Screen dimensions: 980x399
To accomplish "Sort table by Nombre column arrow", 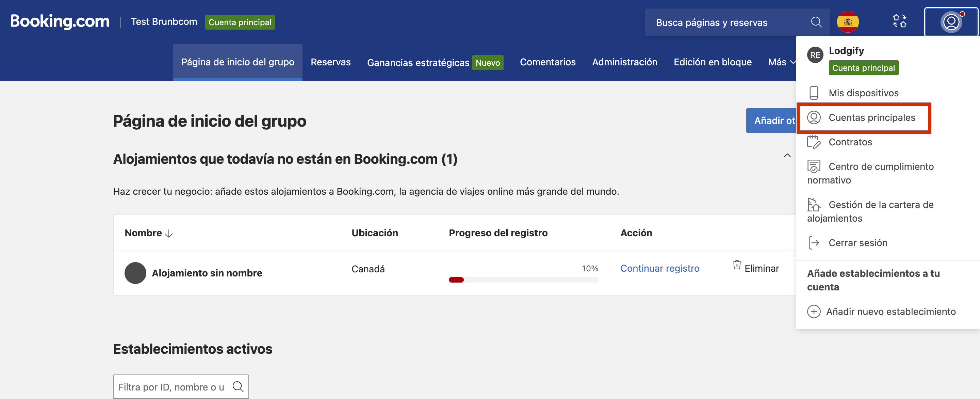I will coord(169,234).
